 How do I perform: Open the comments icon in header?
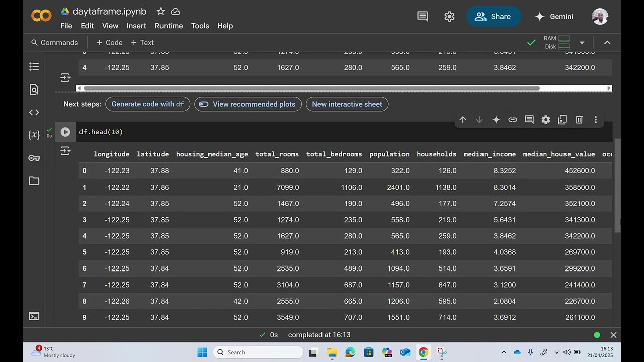(x=423, y=17)
